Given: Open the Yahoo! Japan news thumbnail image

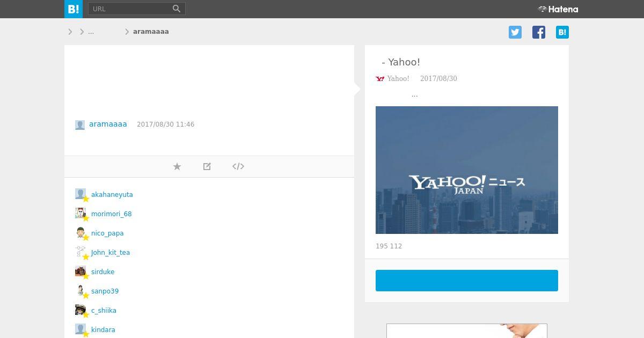Looking at the screenshot, I should 467,170.
